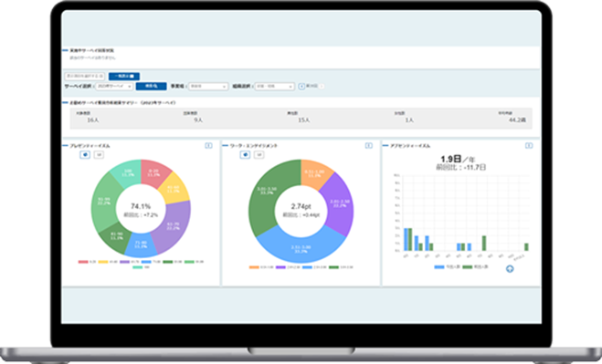Click the alternate view button beside Presenteeism donut icon

99,154
